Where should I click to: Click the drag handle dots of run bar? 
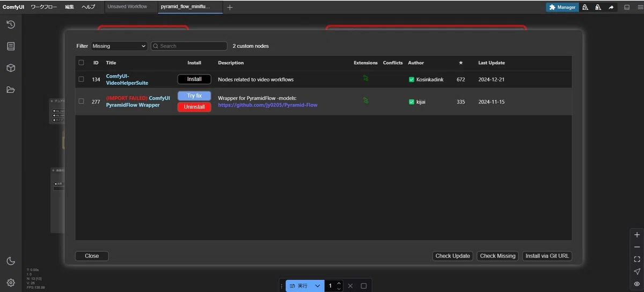[282, 286]
